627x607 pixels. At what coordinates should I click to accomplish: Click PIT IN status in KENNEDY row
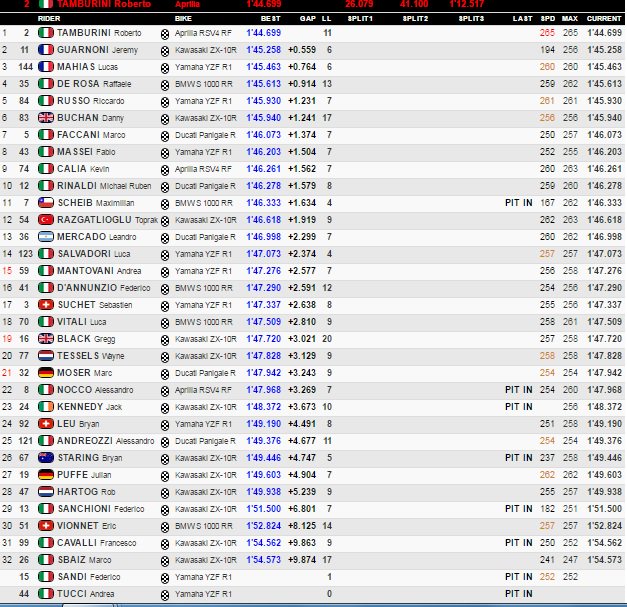(519, 407)
